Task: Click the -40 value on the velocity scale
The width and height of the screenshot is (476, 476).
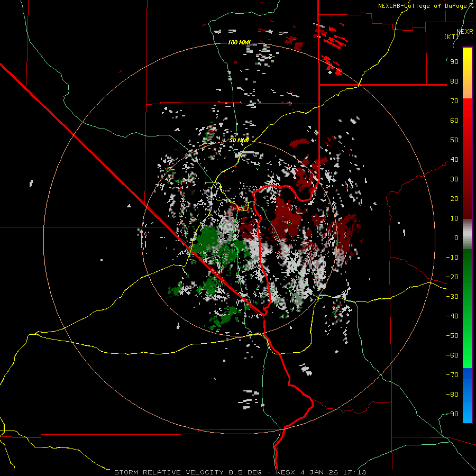Action: (452, 316)
